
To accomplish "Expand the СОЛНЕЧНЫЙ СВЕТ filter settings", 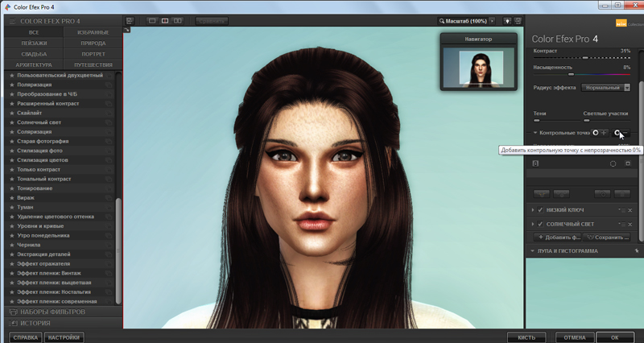I will (533, 224).
